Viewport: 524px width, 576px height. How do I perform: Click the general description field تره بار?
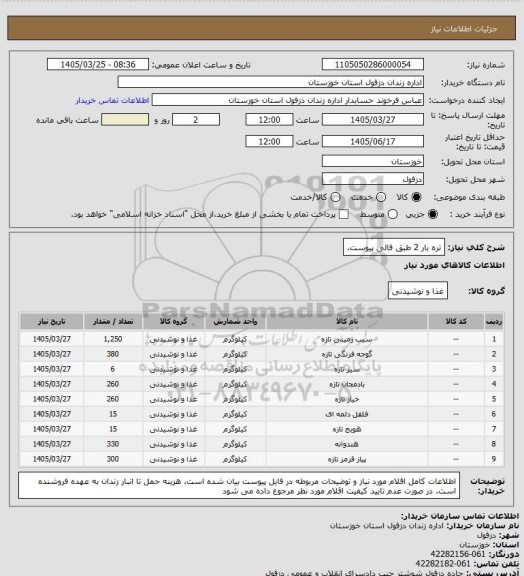(394, 247)
